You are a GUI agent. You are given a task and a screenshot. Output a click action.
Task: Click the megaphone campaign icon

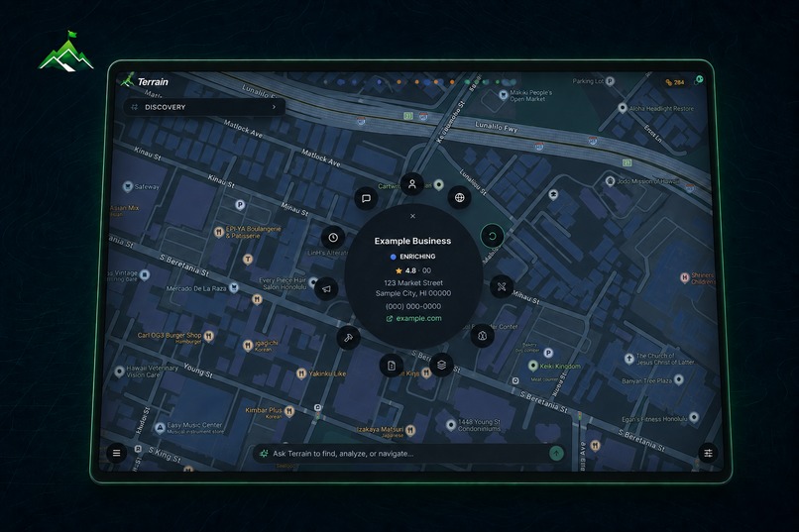326,288
